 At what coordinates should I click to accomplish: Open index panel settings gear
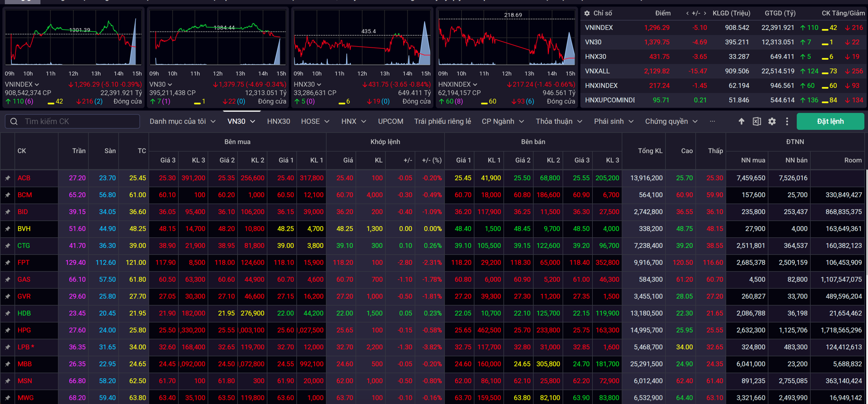[x=587, y=13]
